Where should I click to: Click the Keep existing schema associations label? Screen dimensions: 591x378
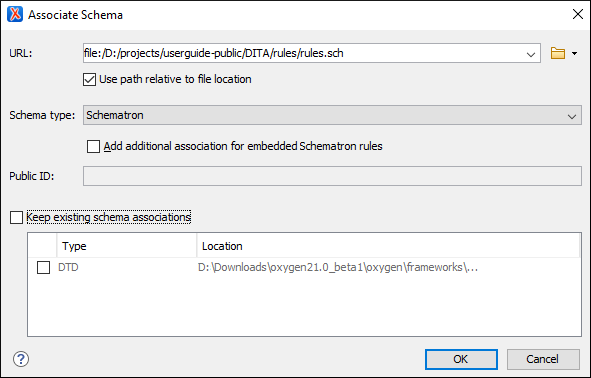coord(109,217)
